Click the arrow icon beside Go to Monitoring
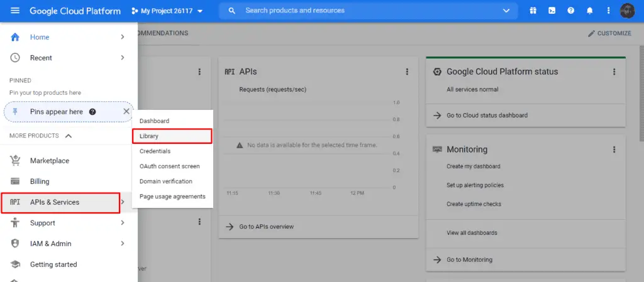 pos(438,259)
